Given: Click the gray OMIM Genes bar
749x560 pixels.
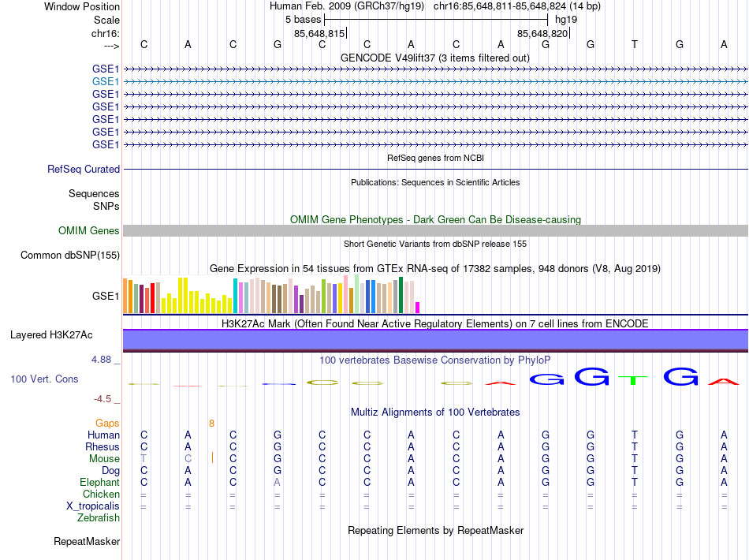Looking at the screenshot, I should [435, 231].
